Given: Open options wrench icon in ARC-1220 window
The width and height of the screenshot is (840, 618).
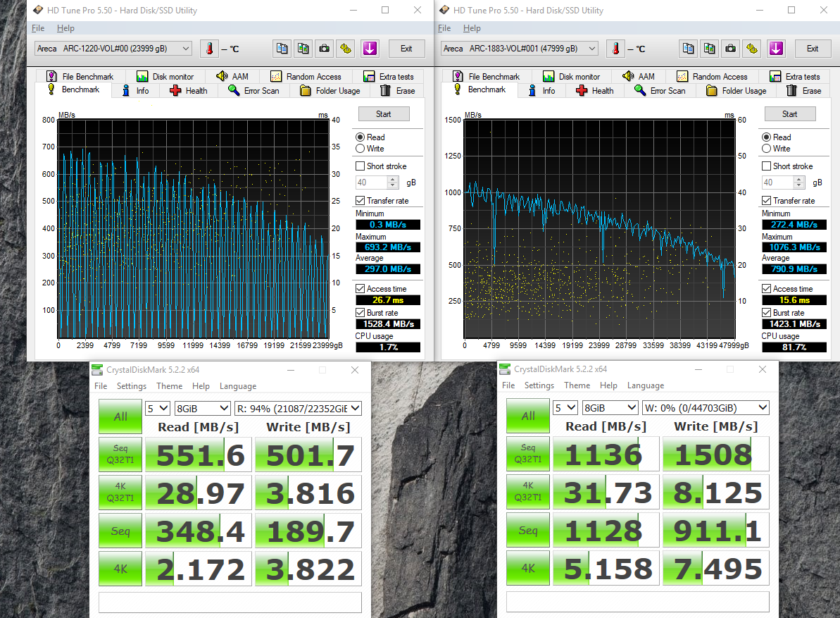Looking at the screenshot, I should (x=346, y=49).
